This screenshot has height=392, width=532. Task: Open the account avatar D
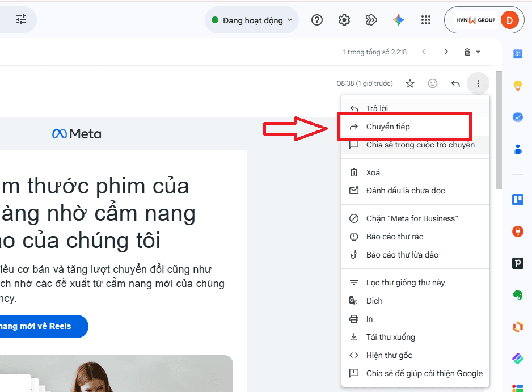tap(510, 20)
